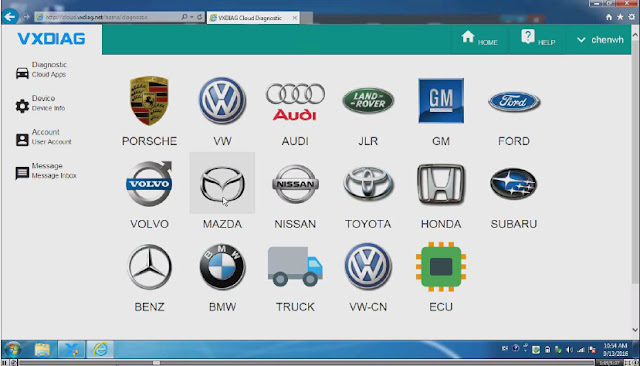This screenshot has height=366, width=640.
Task: Click the TRUCK label text
Action: click(x=295, y=307)
